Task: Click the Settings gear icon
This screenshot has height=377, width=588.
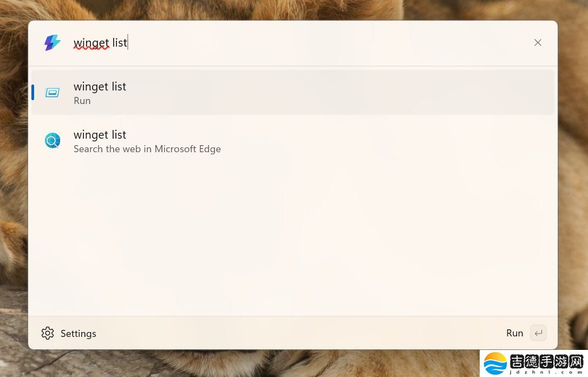Action: click(48, 333)
